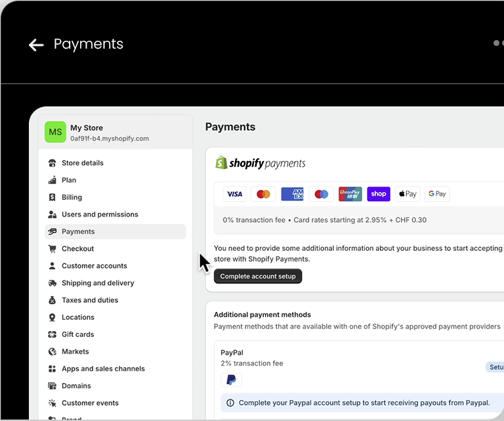Open Customer accounts settings
504x421 pixels.
115,265
